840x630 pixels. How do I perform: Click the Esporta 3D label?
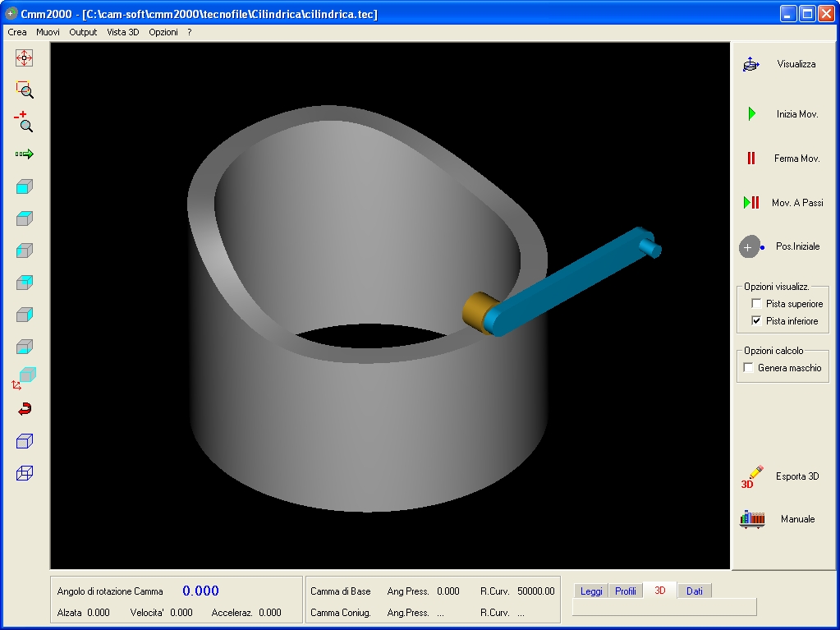click(797, 476)
